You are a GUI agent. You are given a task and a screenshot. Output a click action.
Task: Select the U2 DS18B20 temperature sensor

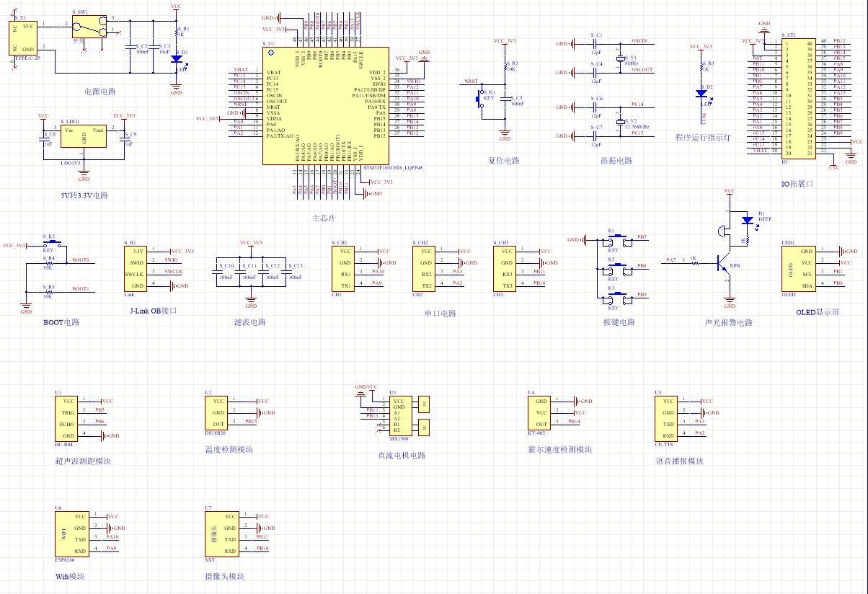tap(217, 412)
